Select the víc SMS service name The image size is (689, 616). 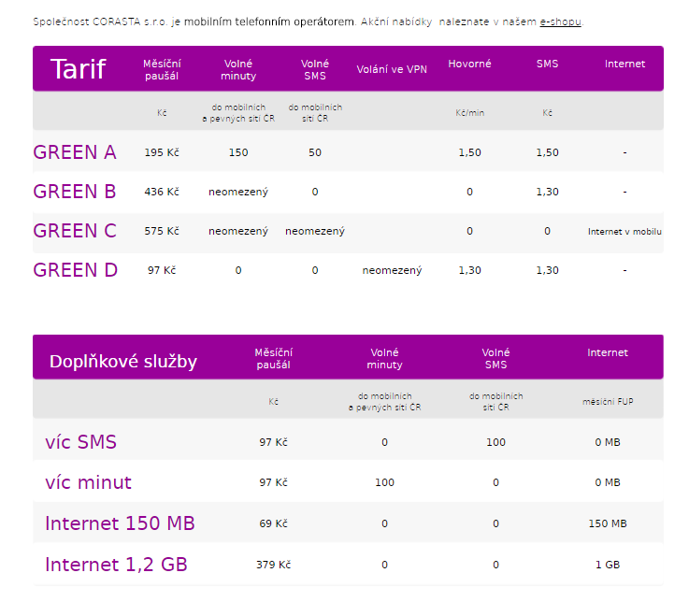81,442
